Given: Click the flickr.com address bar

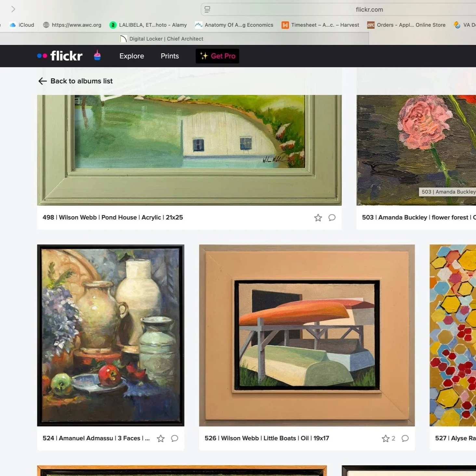Looking at the screenshot, I should [369, 9].
